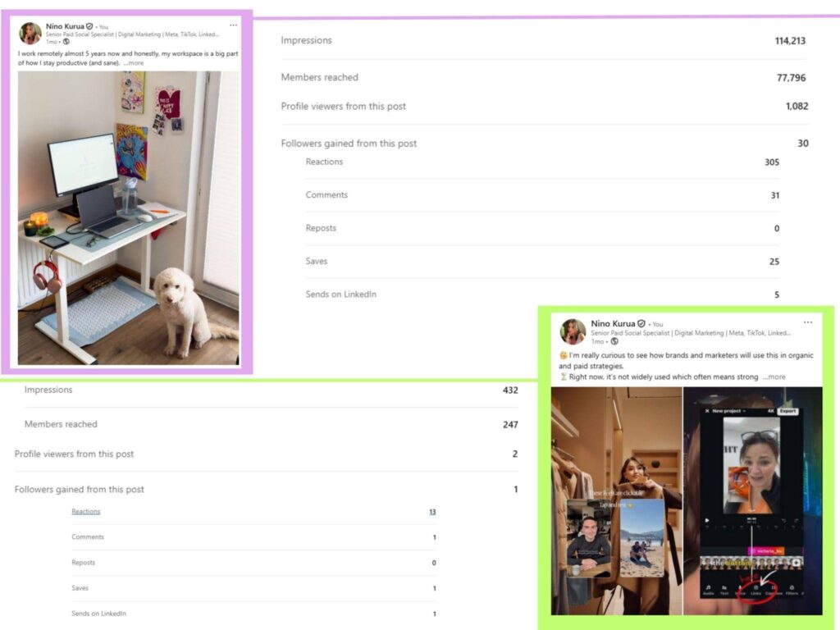Click the underlined reactions count 13

click(432, 512)
